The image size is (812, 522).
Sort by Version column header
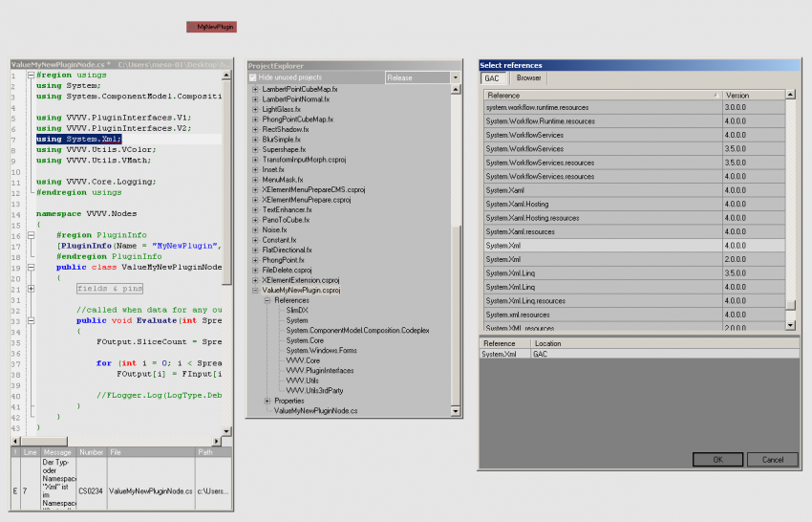754,96
